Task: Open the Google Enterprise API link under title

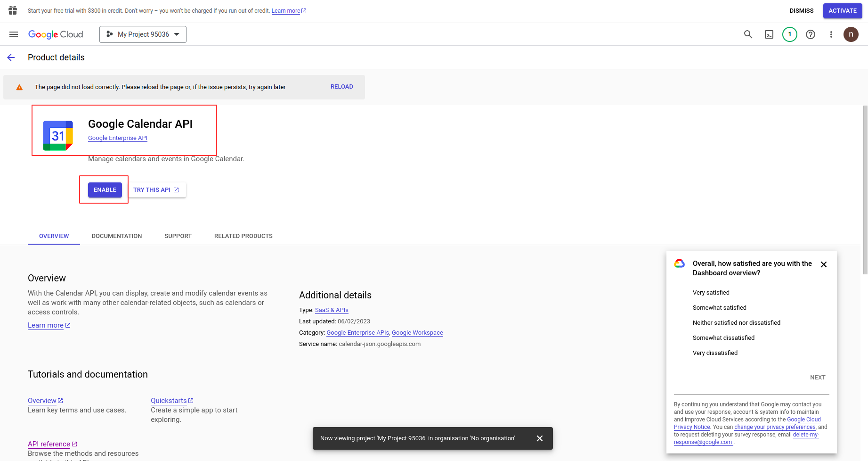Action: [118, 138]
